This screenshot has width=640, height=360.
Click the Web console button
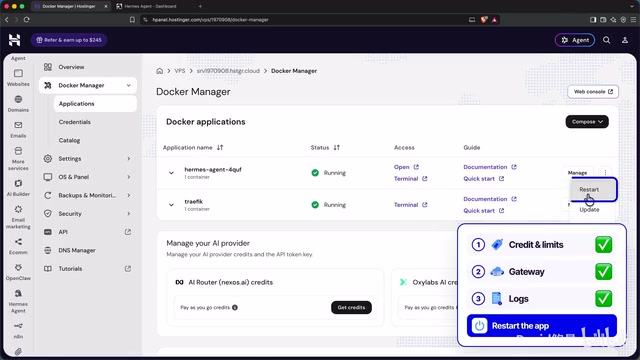click(593, 92)
